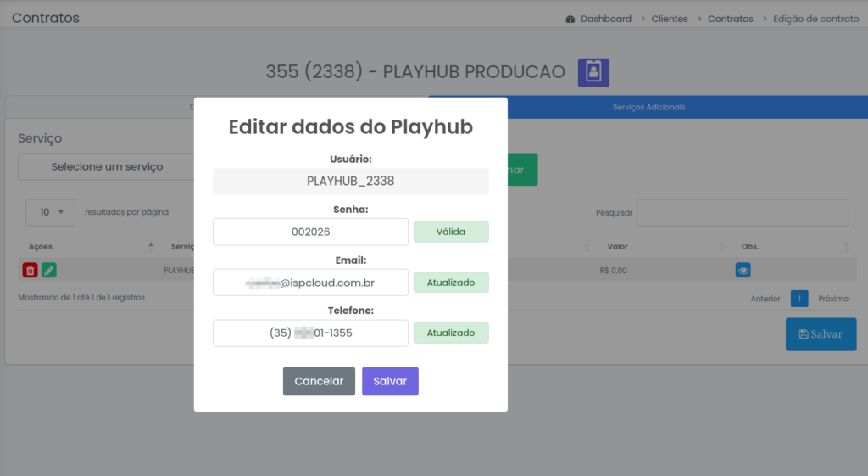Go to Próximo page
Image resolution: width=868 pixels, height=476 pixels.
tap(833, 299)
